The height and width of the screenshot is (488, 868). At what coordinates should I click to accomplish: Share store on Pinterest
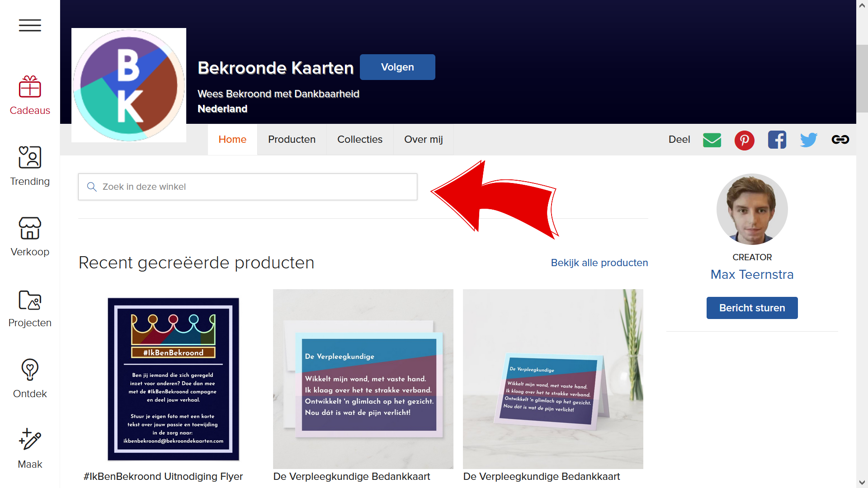(x=744, y=140)
